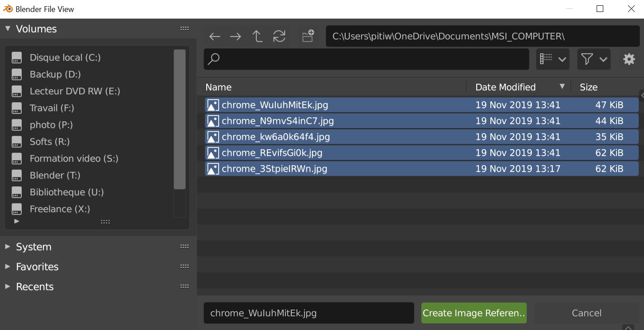Viewport: 644px width, 330px height.
Task: Expand the bottom corner panel arrow
Action: click(x=628, y=327)
